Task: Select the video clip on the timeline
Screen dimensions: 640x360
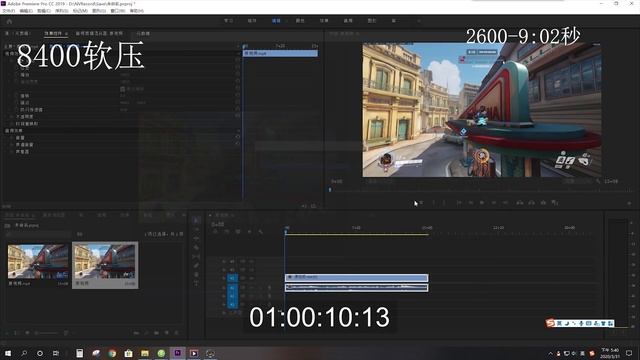Action: point(356,278)
